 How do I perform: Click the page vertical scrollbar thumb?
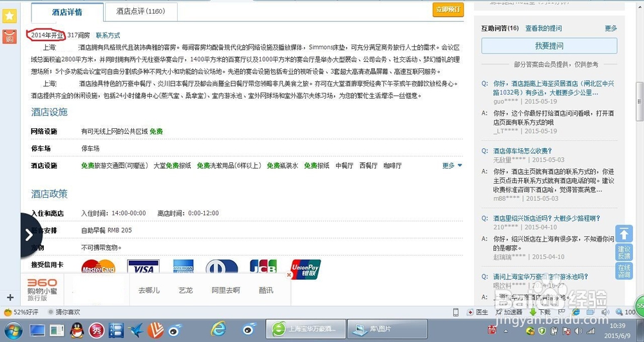click(x=639, y=101)
